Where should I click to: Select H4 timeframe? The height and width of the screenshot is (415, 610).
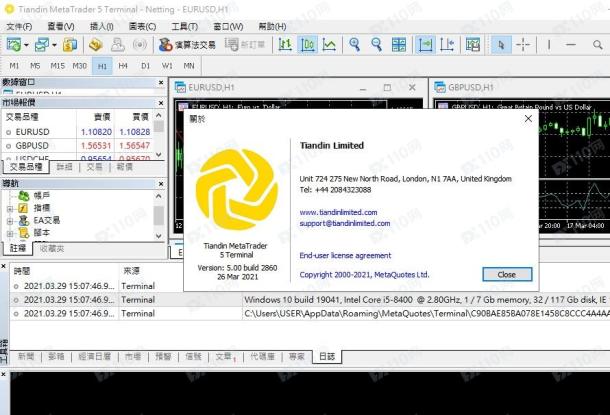[123, 66]
